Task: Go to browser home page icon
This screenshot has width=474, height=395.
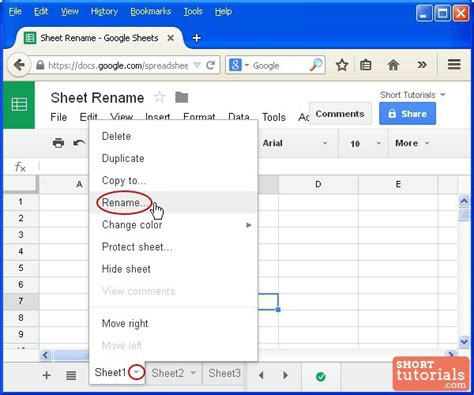Action: pos(393,65)
